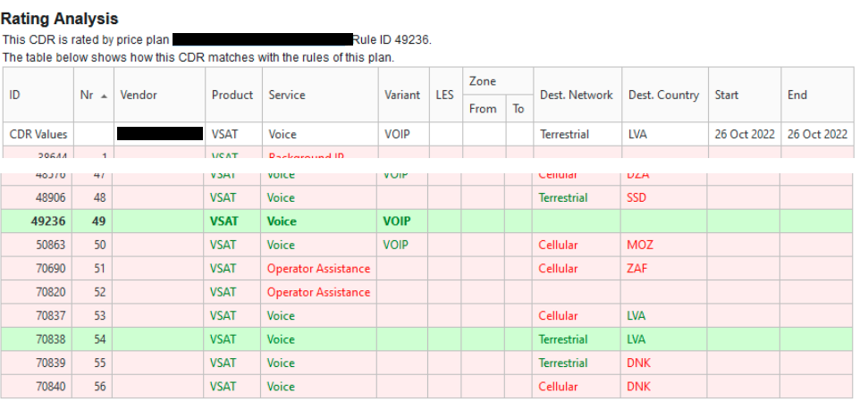868x409 pixels.
Task: Click the Vendor column header
Action: (x=138, y=95)
